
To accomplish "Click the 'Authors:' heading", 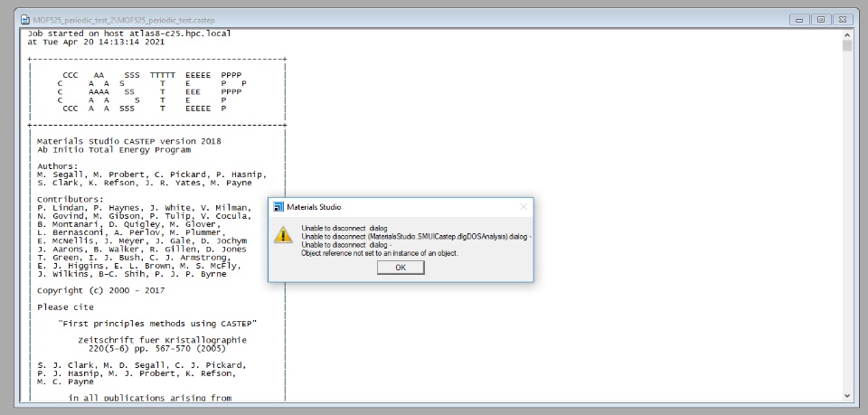I will tap(58, 166).
